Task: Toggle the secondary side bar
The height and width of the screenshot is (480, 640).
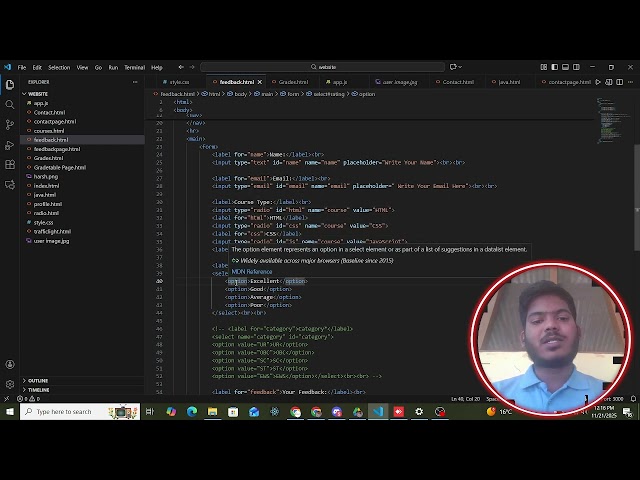Action: click(576, 67)
